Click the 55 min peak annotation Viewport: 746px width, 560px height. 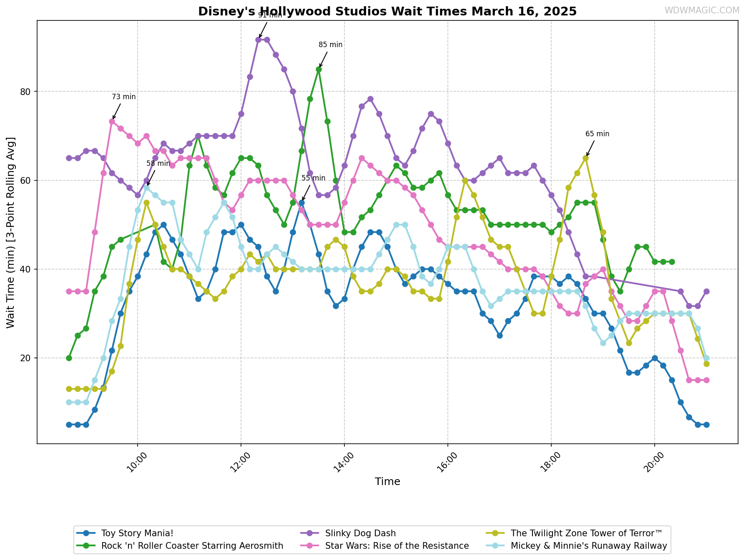click(313, 178)
